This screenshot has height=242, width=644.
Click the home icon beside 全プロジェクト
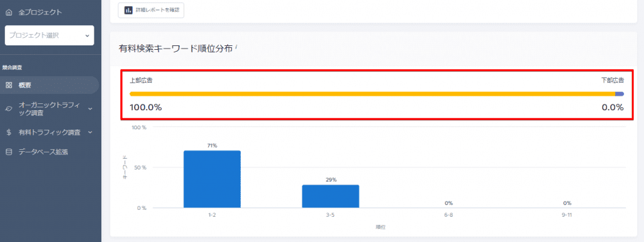9,13
